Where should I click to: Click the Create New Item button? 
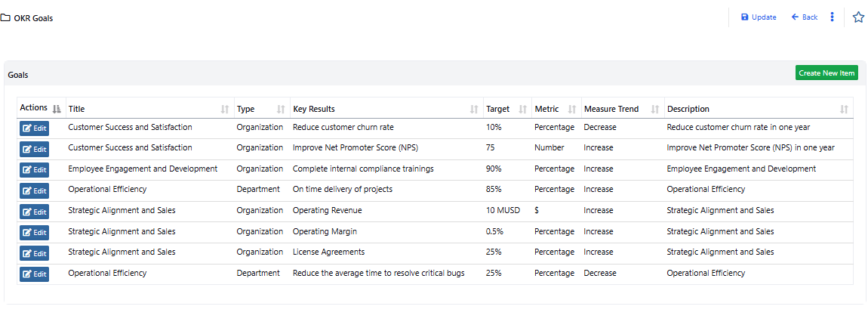[x=826, y=73]
